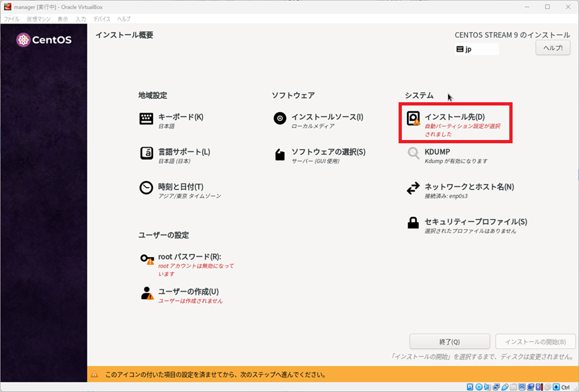Screen dimensions: 579x392
Task: Open the Time & Date clock icon
Action: [147, 188]
